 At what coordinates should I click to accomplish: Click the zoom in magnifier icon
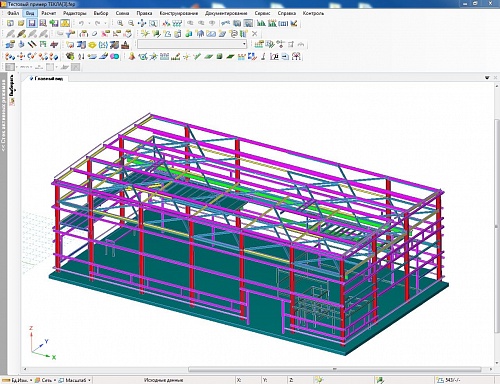point(120,23)
